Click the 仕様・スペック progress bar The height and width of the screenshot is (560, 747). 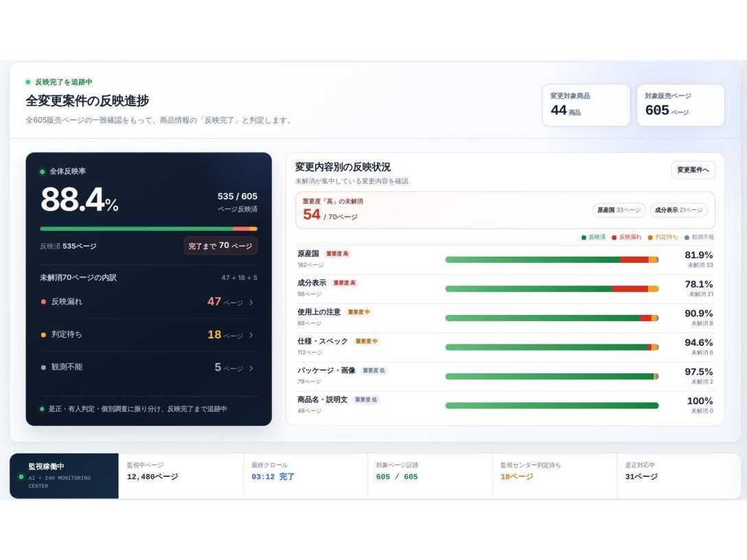pyautogui.click(x=552, y=348)
